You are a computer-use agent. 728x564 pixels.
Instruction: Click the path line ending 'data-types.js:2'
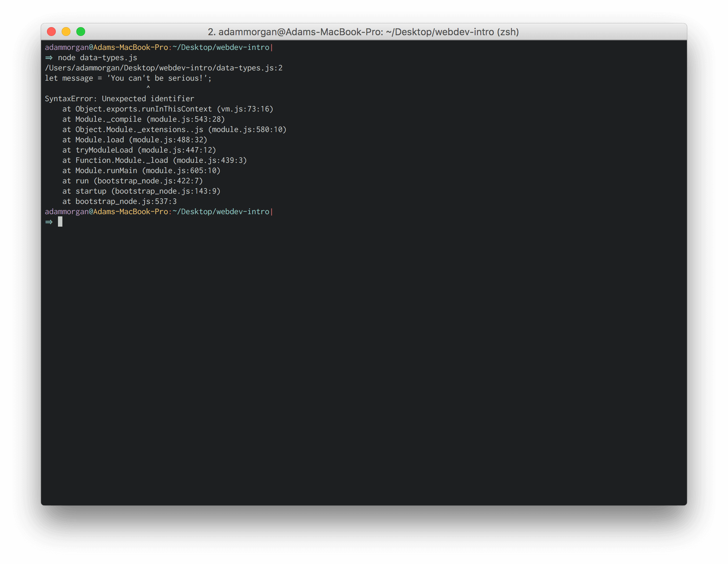coord(164,68)
